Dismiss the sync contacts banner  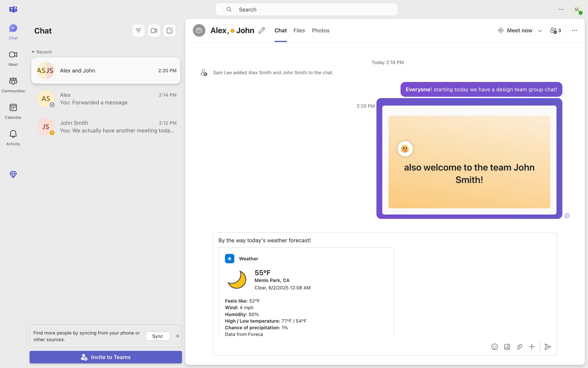pos(178,336)
